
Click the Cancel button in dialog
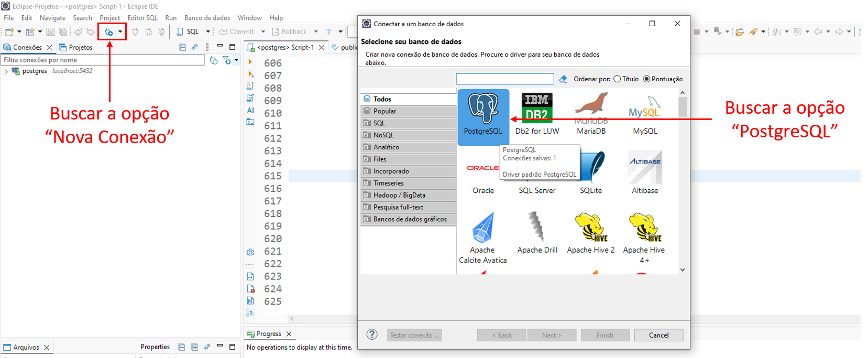click(x=658, y=335)
